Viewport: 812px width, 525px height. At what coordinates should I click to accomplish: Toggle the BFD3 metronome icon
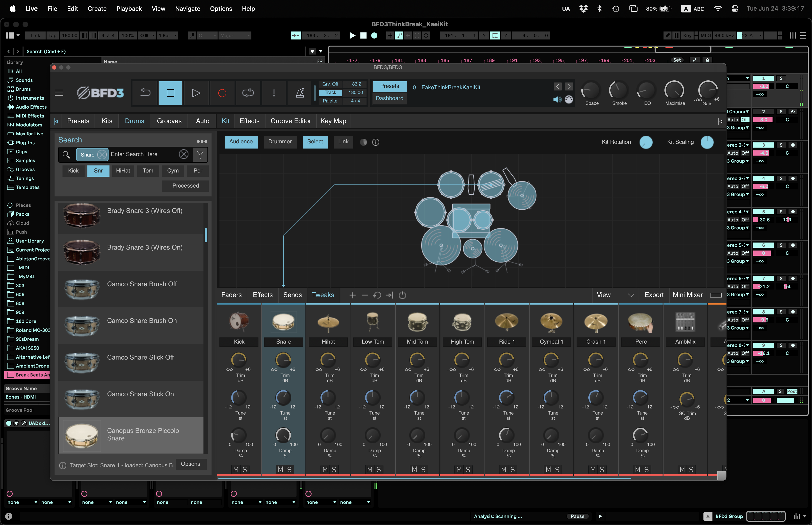[x=300, y=93]
